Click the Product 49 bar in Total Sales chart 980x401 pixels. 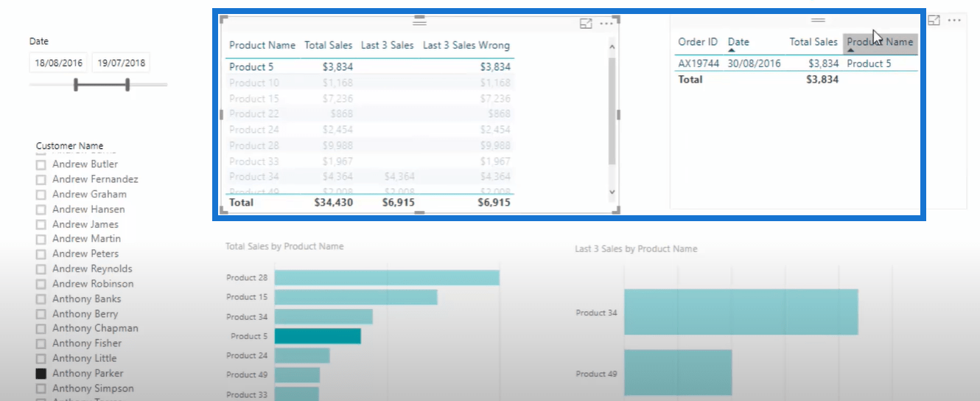(x=297, y=375)
